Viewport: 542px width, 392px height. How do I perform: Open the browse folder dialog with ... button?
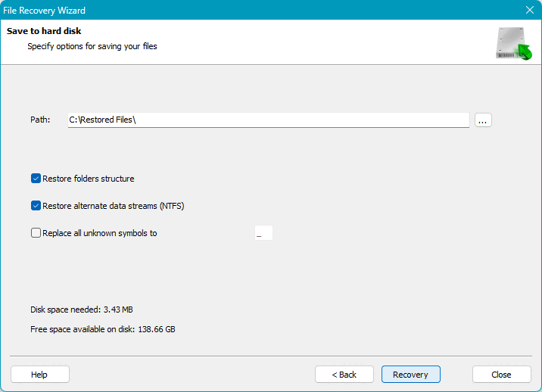pos(483,120)
